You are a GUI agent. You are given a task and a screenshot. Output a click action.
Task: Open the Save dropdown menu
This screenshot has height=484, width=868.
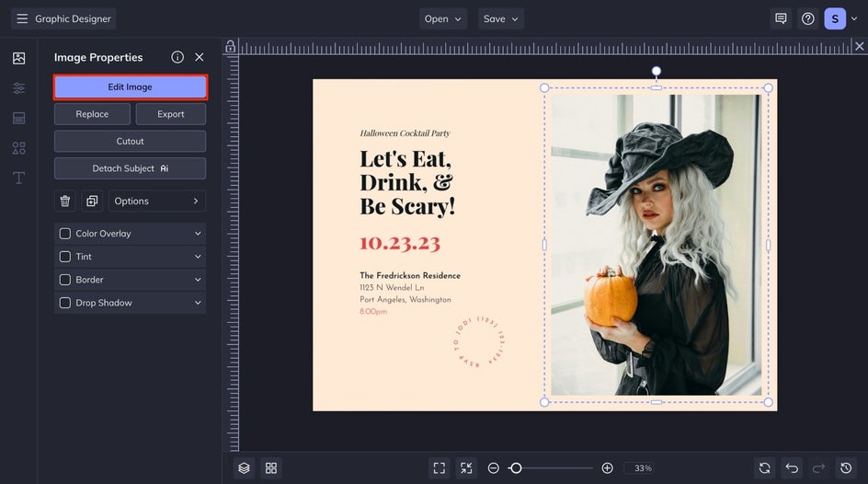[501, 18]
